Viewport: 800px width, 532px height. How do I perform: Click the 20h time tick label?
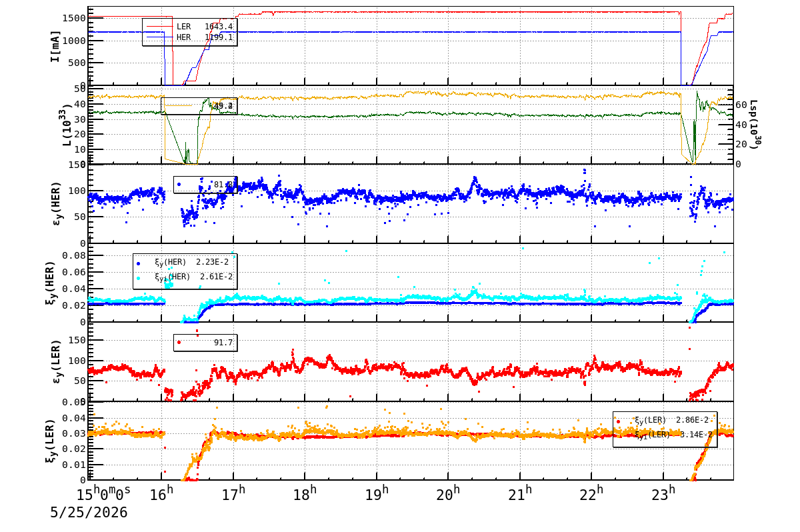(x=447, y=495)
